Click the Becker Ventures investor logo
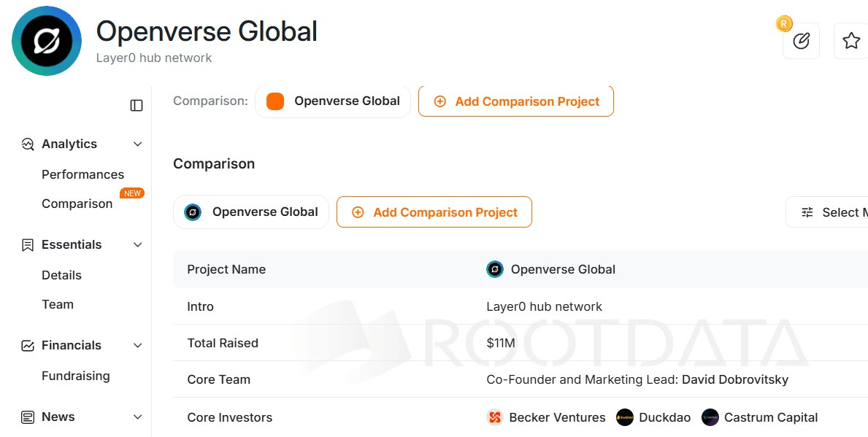Screen dimensions: 868x437 coord(495,417)
